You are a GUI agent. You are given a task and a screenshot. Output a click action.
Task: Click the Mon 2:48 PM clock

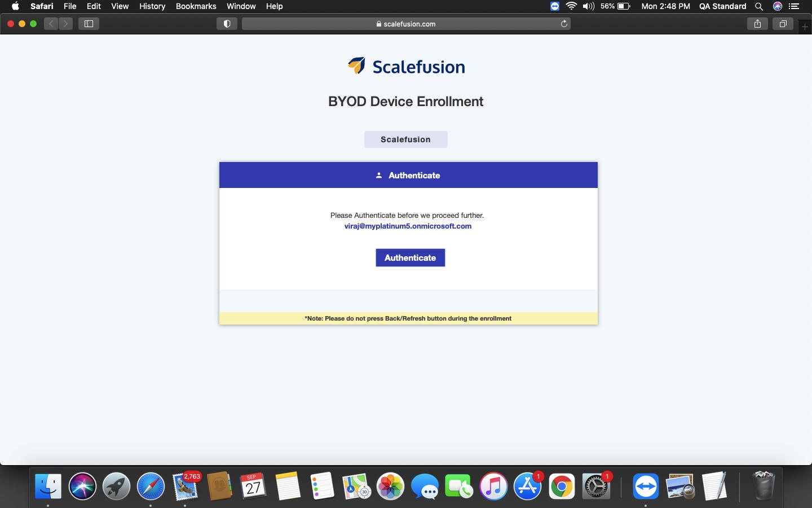(x=665, y=6)
